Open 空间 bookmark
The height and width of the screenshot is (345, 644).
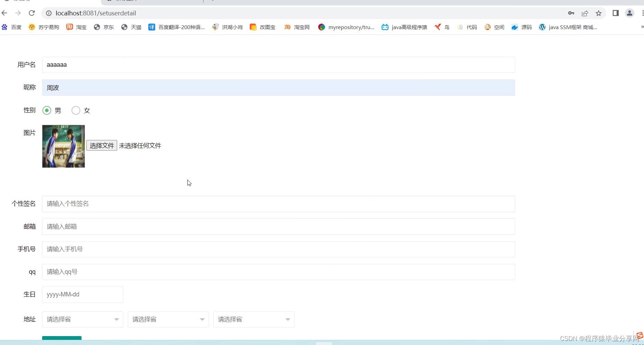494,27
